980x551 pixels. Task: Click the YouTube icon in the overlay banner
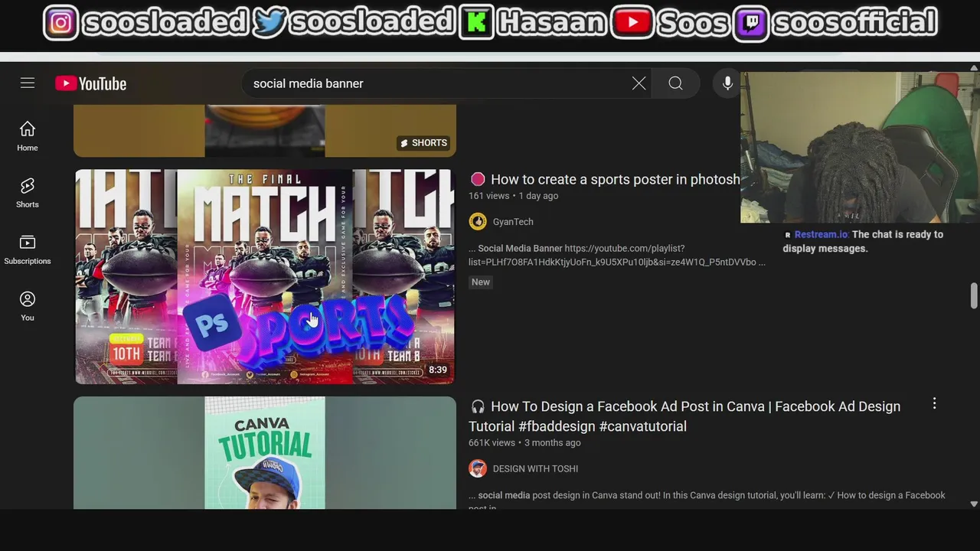[632, 23]
